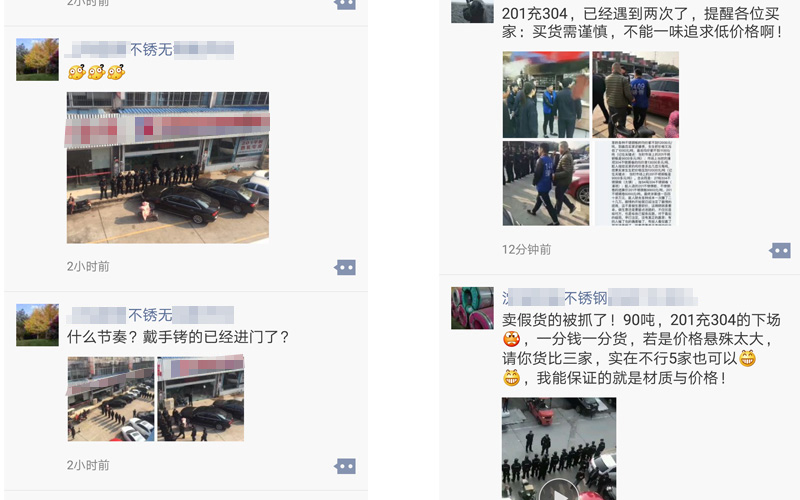This screenshot has height=500, width=800.
Task: Open steel coils avatar profile
Action: click(x=472, y=308)
